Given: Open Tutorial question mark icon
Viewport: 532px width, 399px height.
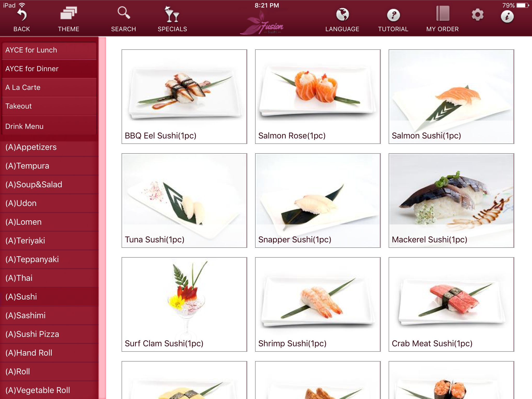Looking at the screenshot, I should (x=393, y=15).
